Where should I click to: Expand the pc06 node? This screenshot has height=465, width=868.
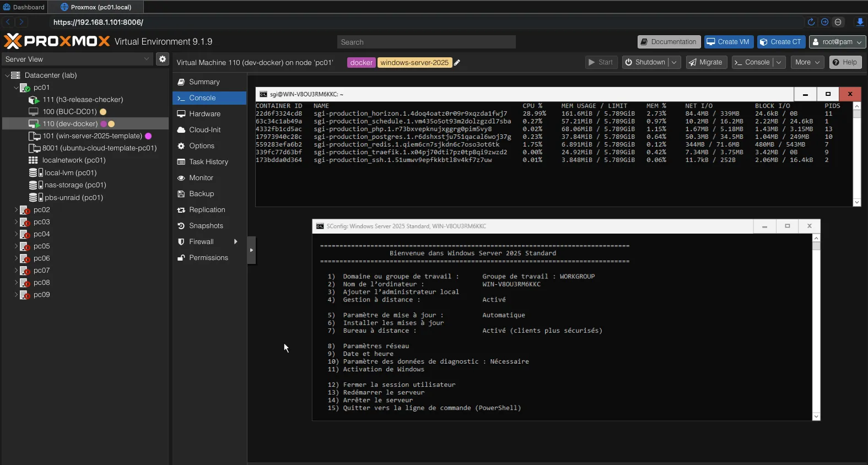[x=15, y=258]
